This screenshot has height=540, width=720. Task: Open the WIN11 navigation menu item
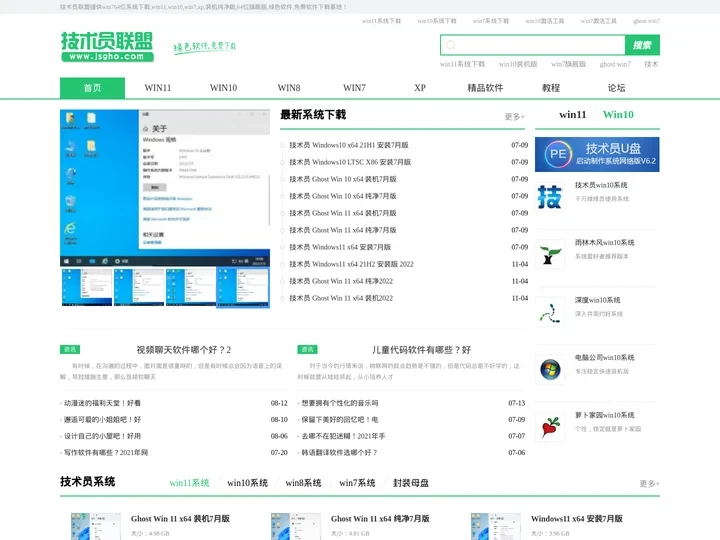point(158,88)
